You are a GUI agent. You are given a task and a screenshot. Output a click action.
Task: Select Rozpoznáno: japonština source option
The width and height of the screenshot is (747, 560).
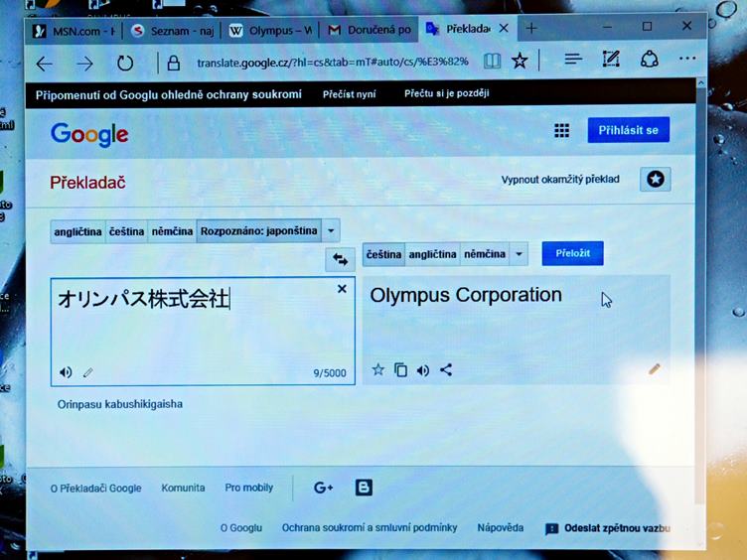(258, 230)
